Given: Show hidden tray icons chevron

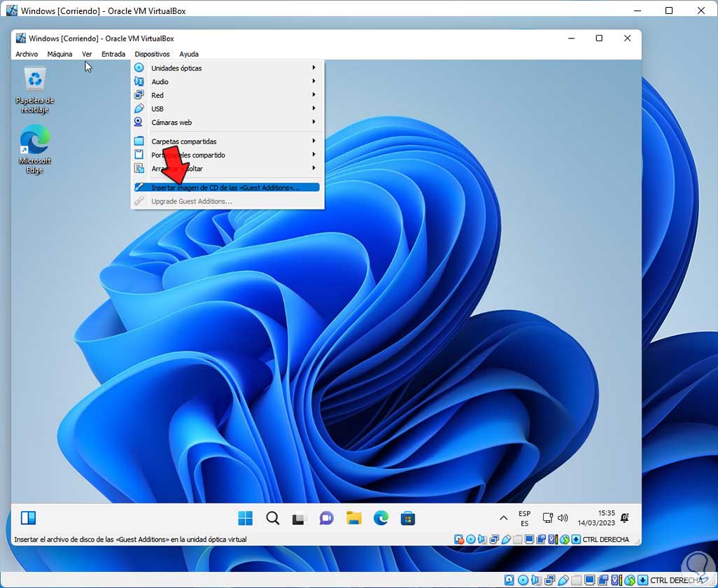Looking at the screenshot, I should (x=503, y=519).
